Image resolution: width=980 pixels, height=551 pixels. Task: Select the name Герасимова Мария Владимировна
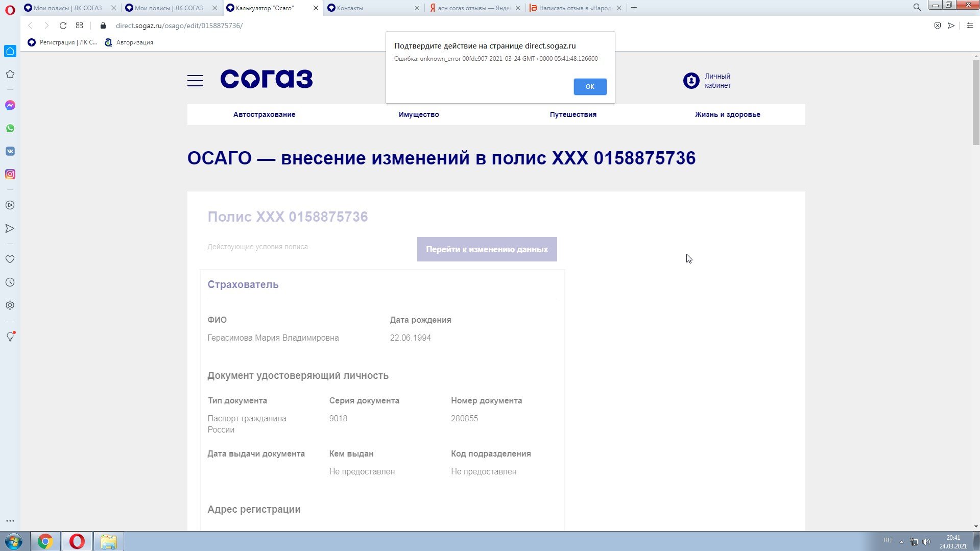[x=273, y=338]
